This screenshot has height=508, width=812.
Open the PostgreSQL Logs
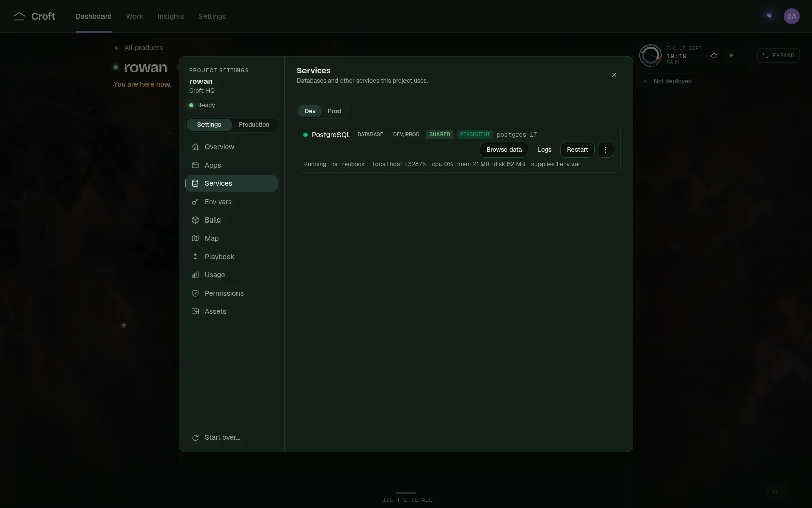[x=544, y=150]
